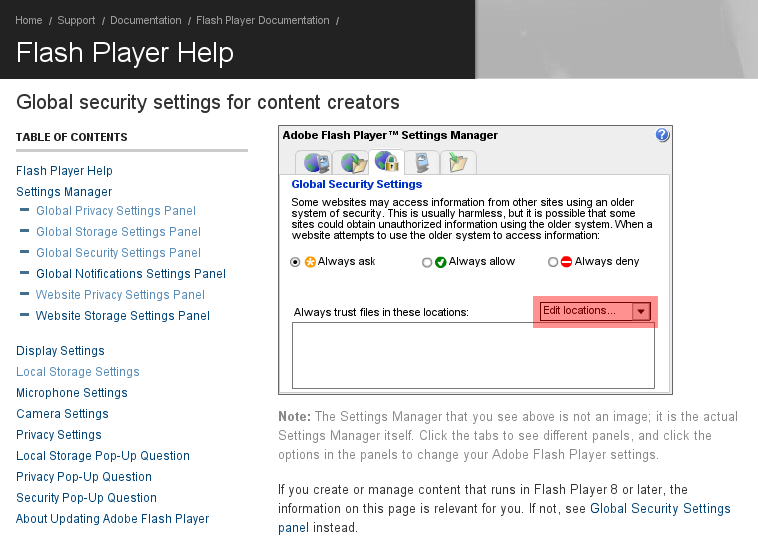Select the Global Security Settings tab icon
The width and height of the screenshot is (758, 551).
(x=386, y=161)
